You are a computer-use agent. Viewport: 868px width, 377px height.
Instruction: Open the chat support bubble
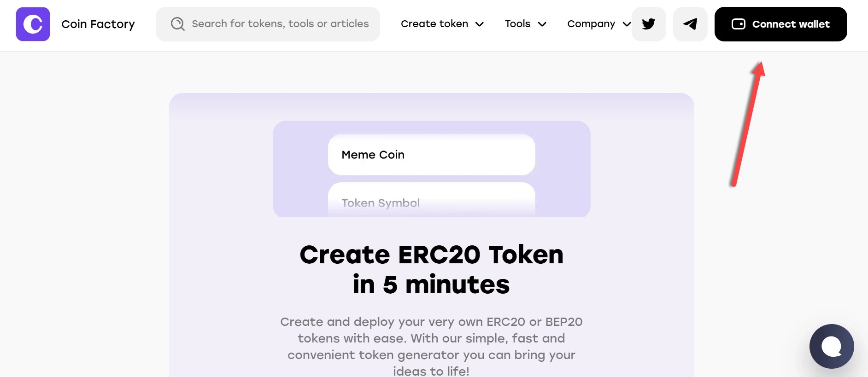click(x=832, y=346)
